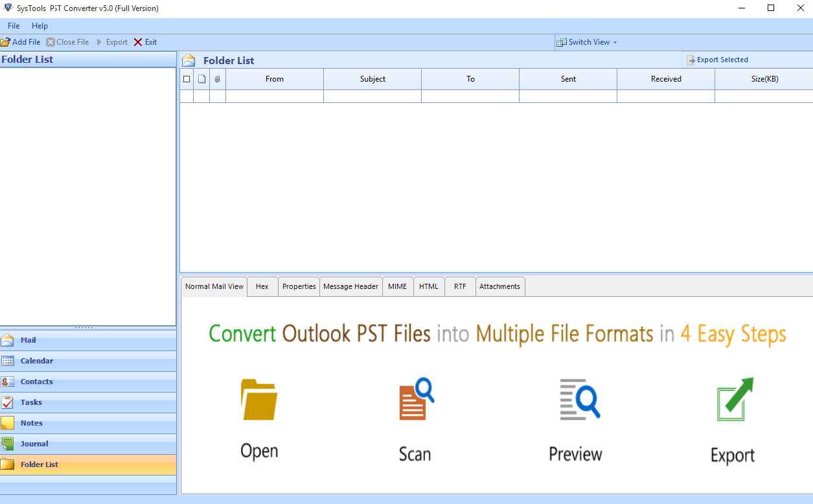Select the Tasks checklist icon
This screenshot has width=813, height=504.
pos(8,402)
